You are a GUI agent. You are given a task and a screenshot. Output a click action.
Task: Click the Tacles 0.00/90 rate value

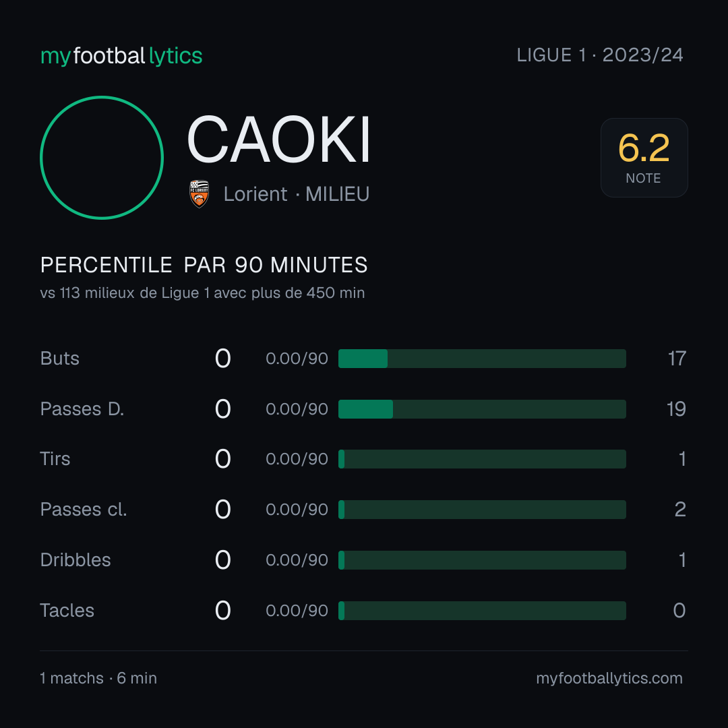[x=297, y=611]
